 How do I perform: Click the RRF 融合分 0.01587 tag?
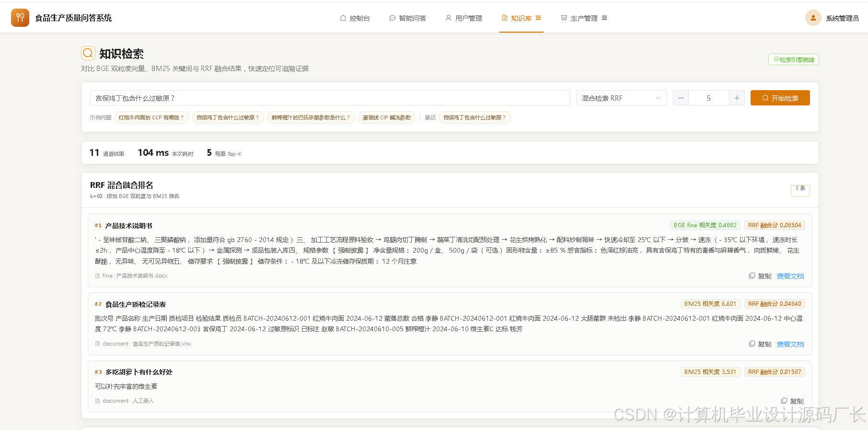click(775, 372)
